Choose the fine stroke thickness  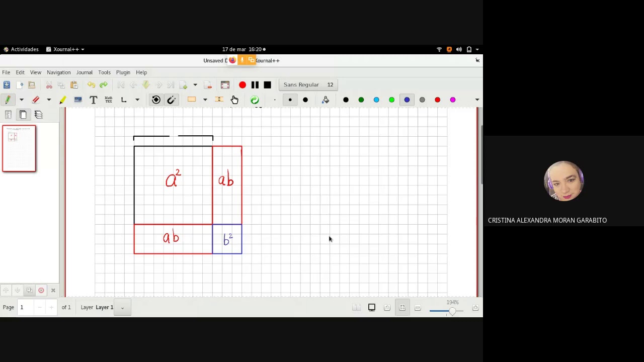pos(275,100)
